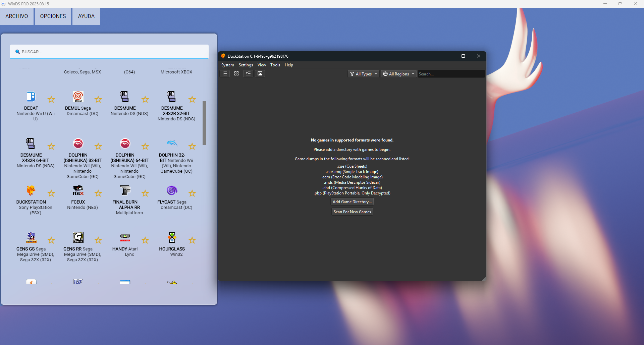644x345 pixels.
Task: Open the All Types filter dropdown
Action: (363, 74)
